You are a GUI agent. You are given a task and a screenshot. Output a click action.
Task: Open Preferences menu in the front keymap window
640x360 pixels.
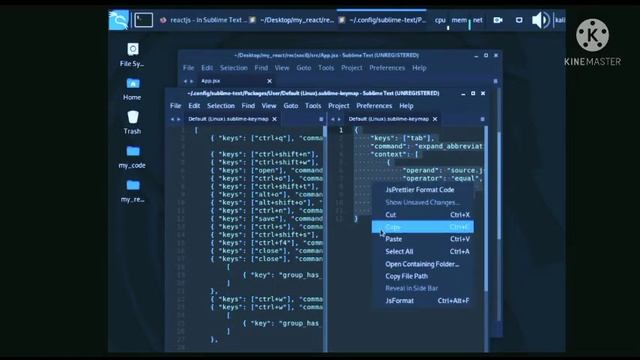[x=374, y=106]
